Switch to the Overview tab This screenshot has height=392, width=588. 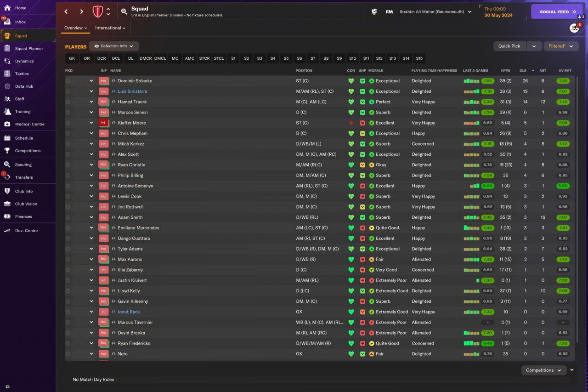[x=76, y=28]
